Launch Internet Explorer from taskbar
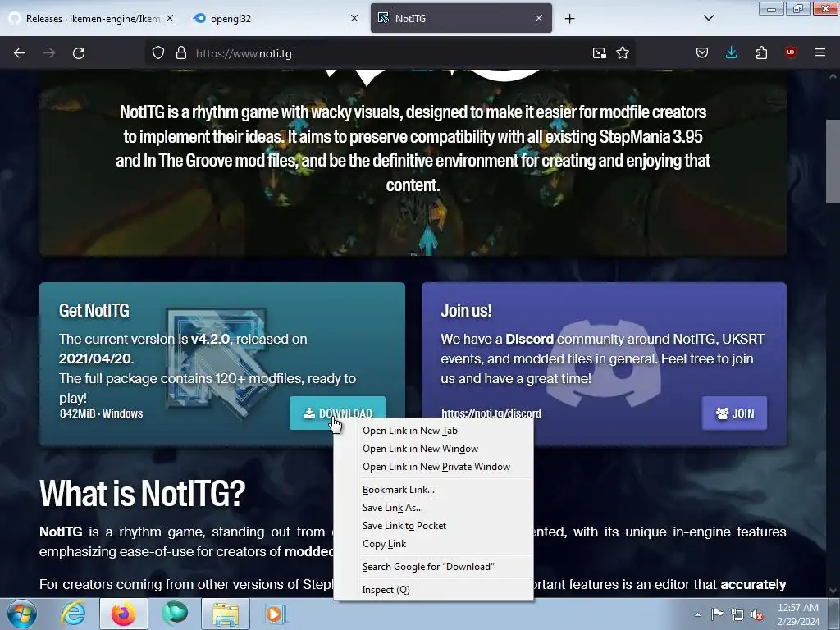This screenshot has width=840, height=630. (x=73, y=614)
